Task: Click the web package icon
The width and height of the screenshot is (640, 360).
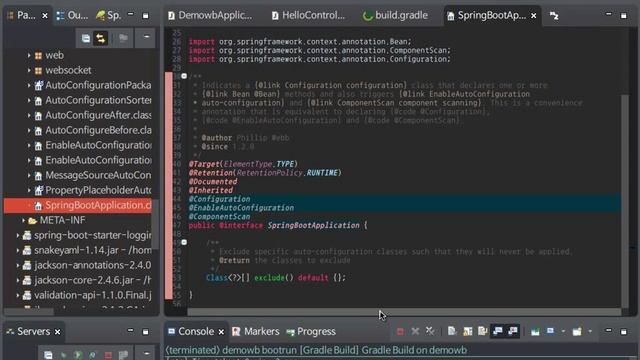Action: [38, 56]
